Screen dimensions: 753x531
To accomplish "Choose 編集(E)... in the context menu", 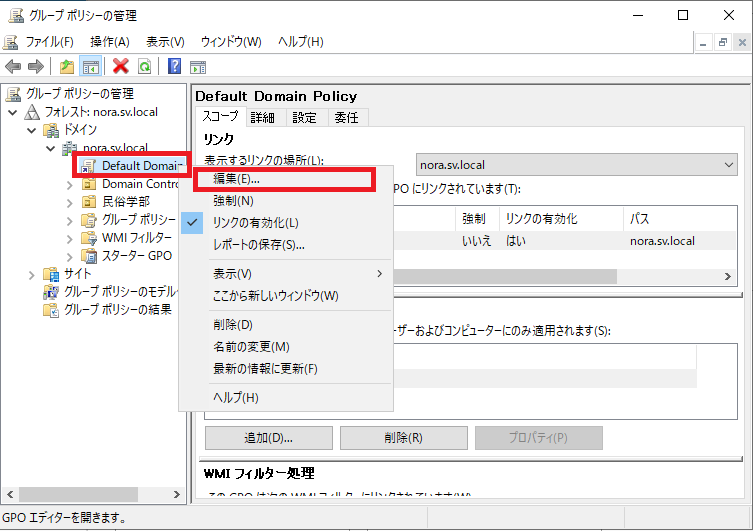I will click(x=285, y=179).
